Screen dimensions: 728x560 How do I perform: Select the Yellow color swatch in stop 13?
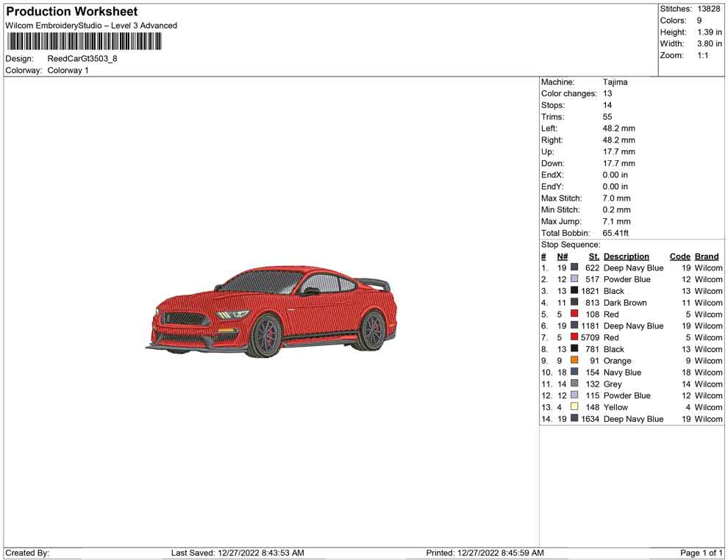click(x=574, y=407)
